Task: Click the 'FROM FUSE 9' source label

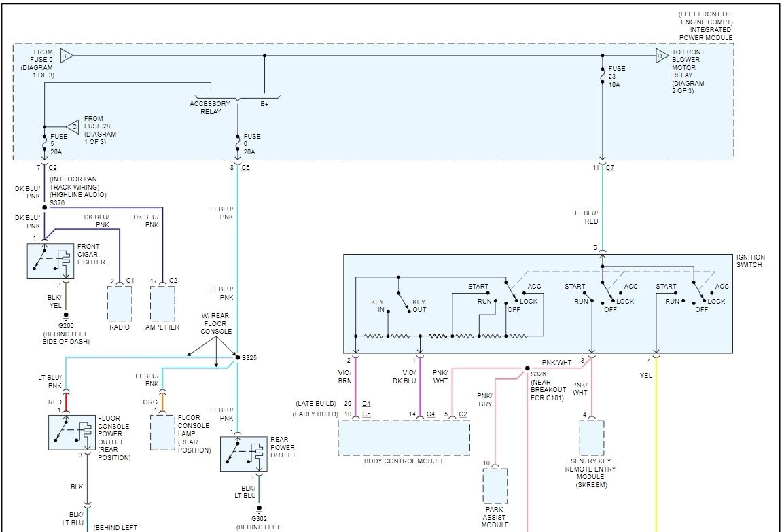Action: click(40, 56)
